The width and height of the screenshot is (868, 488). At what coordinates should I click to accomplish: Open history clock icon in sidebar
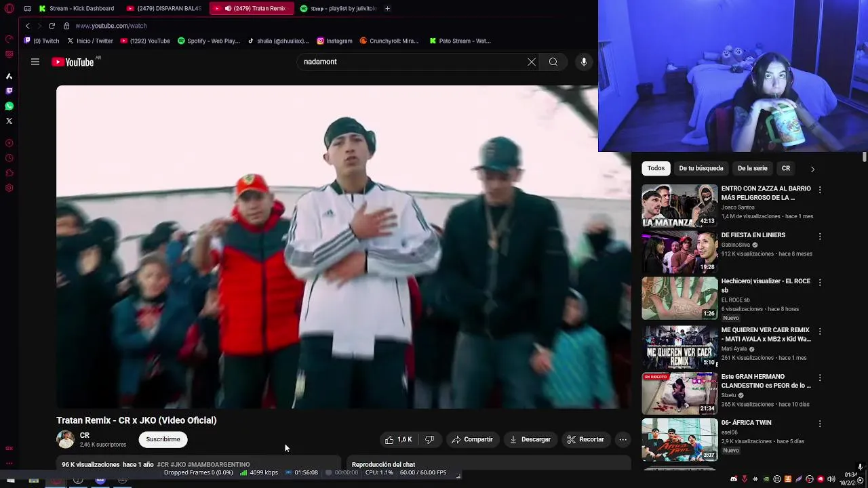[9, 158]
